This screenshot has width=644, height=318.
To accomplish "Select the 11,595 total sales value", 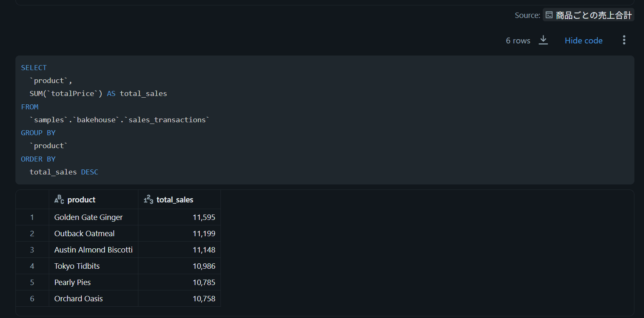I will (x=204, y=217).
